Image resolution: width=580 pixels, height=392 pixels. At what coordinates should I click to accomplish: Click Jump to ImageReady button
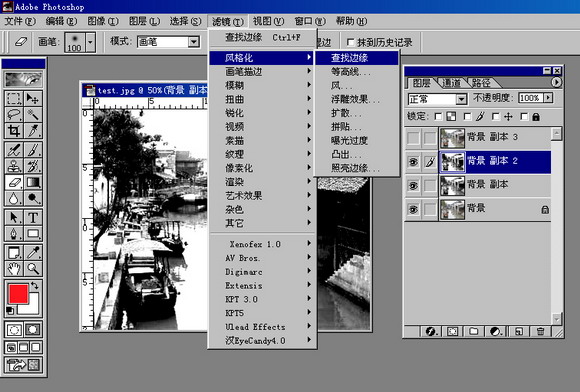click(x=23, y=365)
